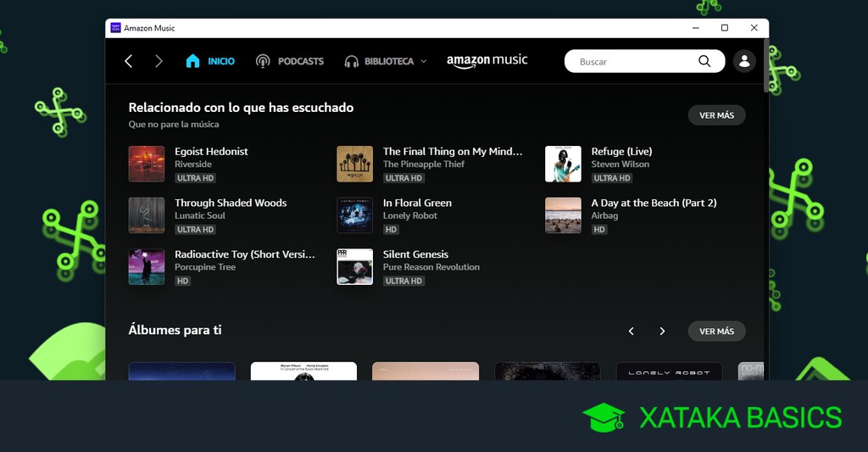Image resolution: width=868 pixels, height=452 pixels.
Task: Open the INICIO tab
Action: (221, 61)
